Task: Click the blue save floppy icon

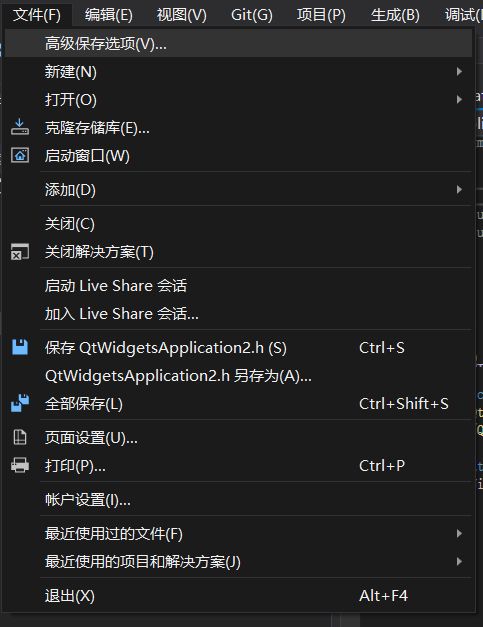Action: 20,347
